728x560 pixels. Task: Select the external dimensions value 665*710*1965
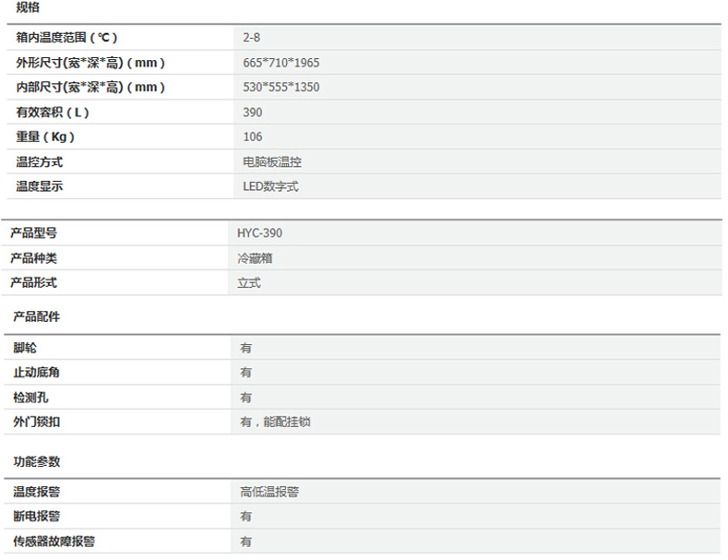[281, 63]
